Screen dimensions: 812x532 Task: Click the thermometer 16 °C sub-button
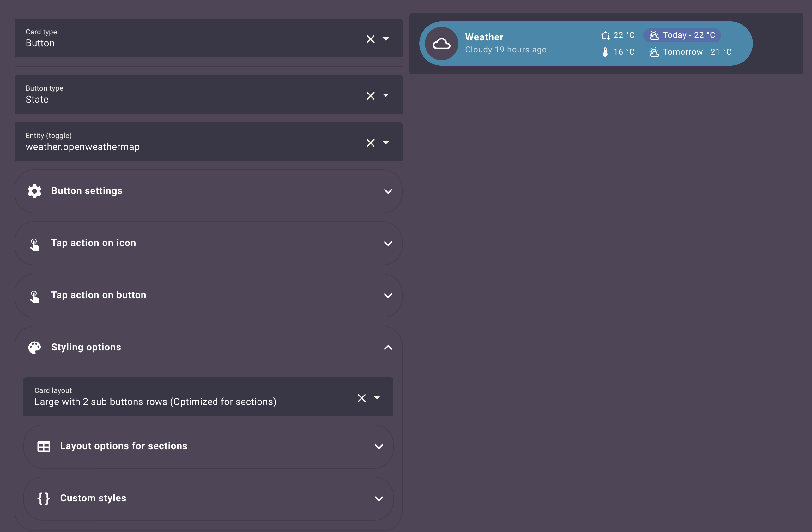618,52
